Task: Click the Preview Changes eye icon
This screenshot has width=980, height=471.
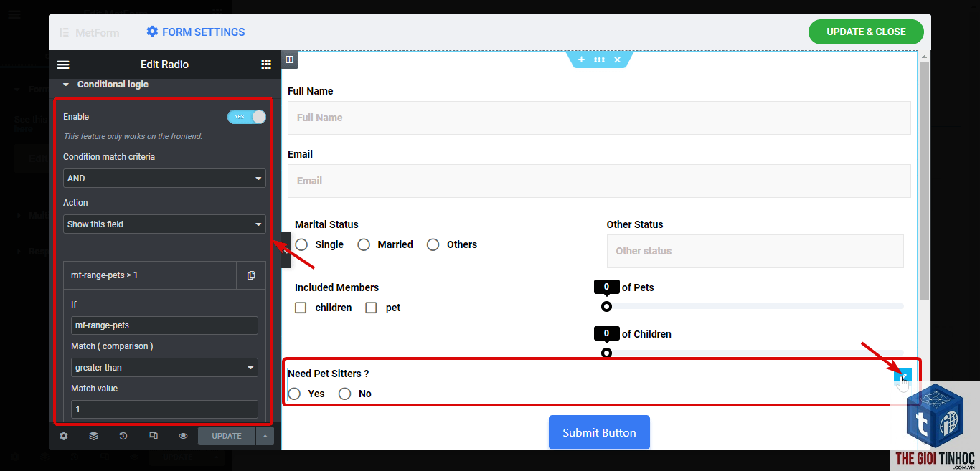Action: click(183, 436)
